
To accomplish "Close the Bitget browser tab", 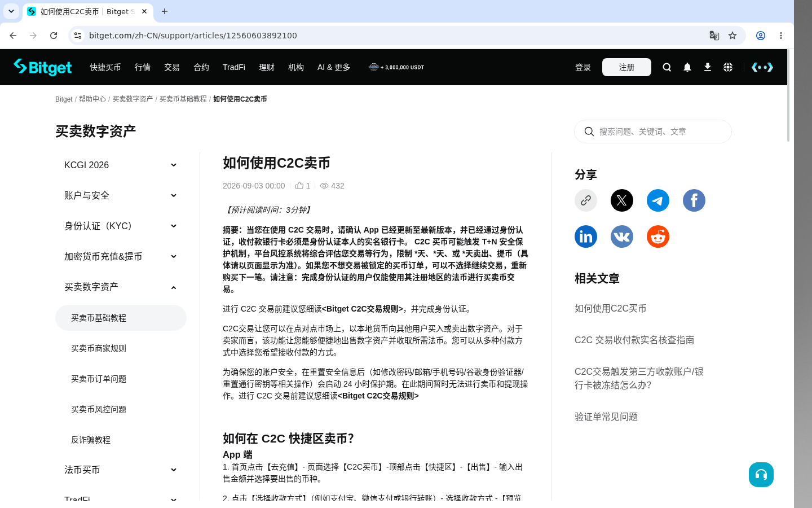I will click(x=144, y=11).
